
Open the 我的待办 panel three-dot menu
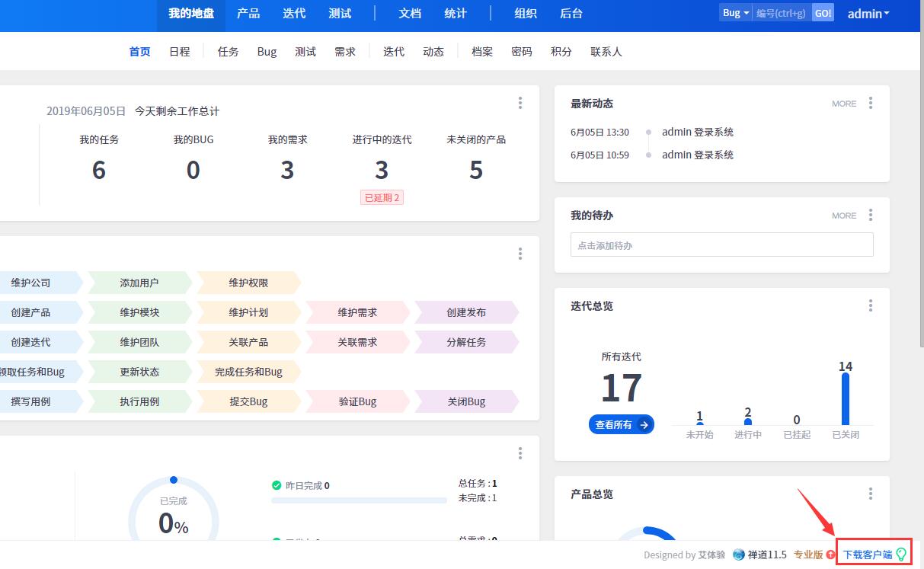[x=871, y=216]
